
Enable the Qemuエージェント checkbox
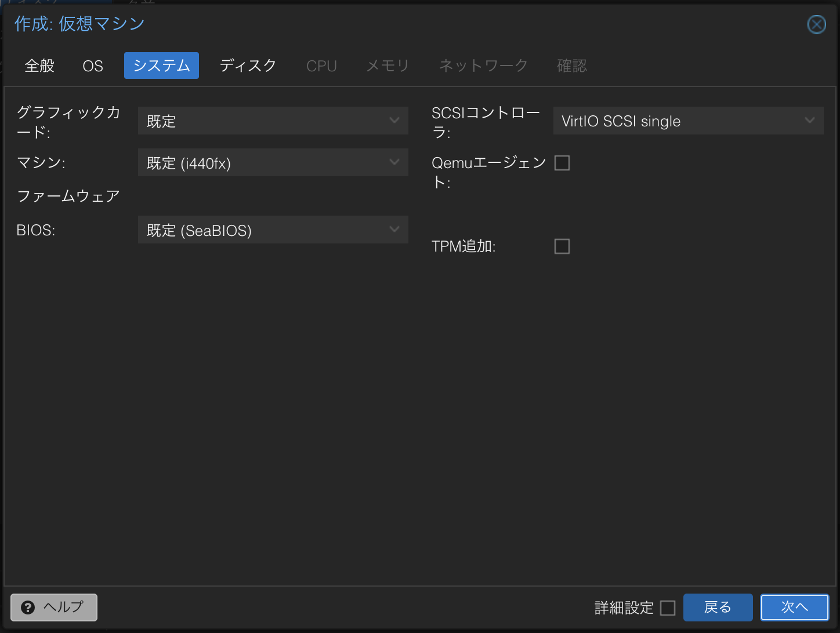[x=562, y=163]
